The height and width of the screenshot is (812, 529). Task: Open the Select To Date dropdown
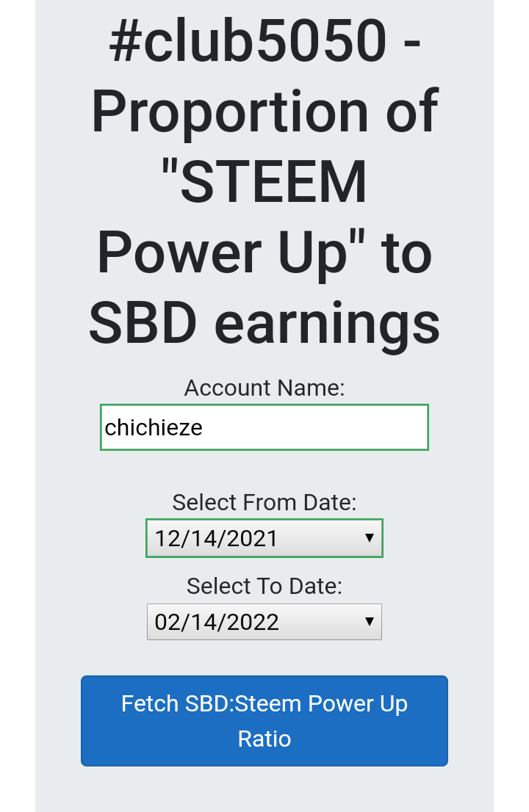(264, 622)
